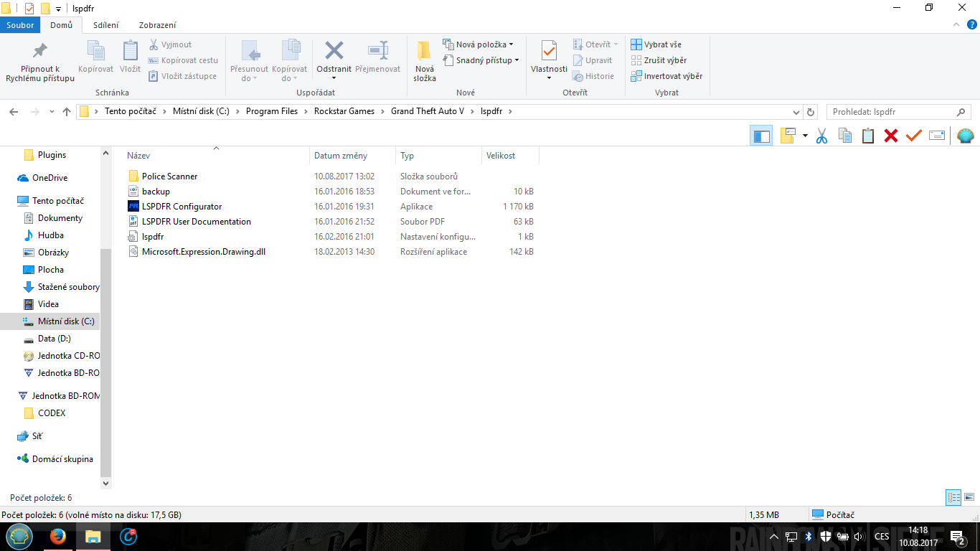This screenshot has width=980, height=551.
Task: Expand the Nová položka dropdown
Action: [479, 44]
